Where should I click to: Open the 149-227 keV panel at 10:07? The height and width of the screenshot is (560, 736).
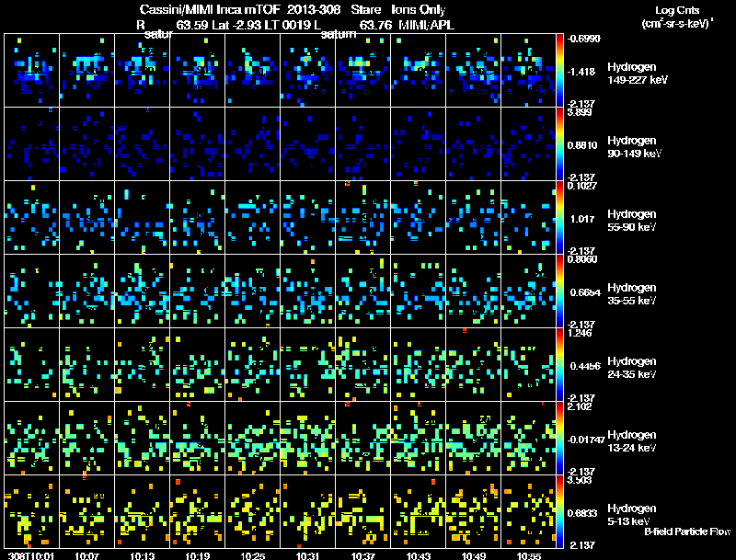click(86, 71)
